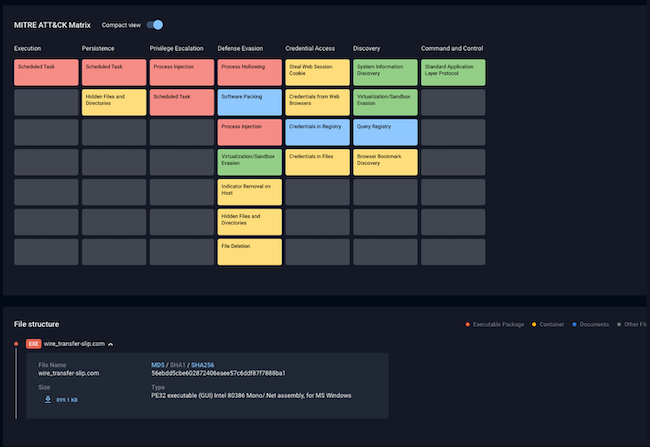Click the hash value text
This screenshot has height=447, width=650.
point(218,373)
